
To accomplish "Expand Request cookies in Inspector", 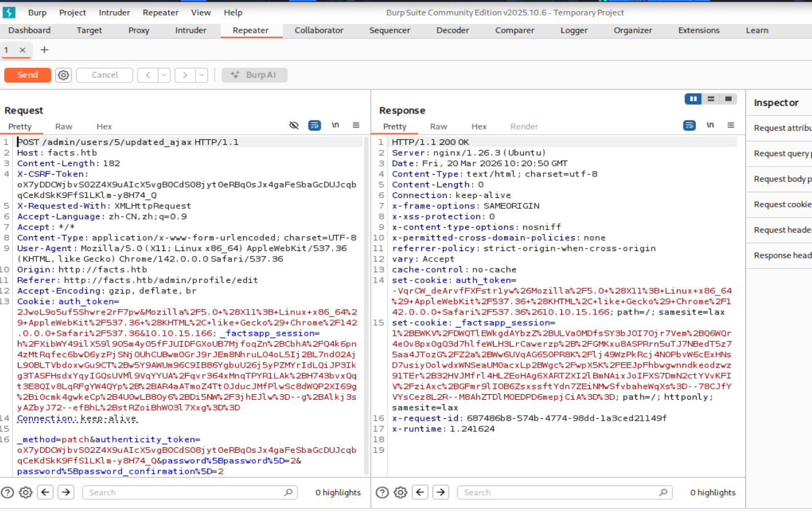I will [779, 204].
